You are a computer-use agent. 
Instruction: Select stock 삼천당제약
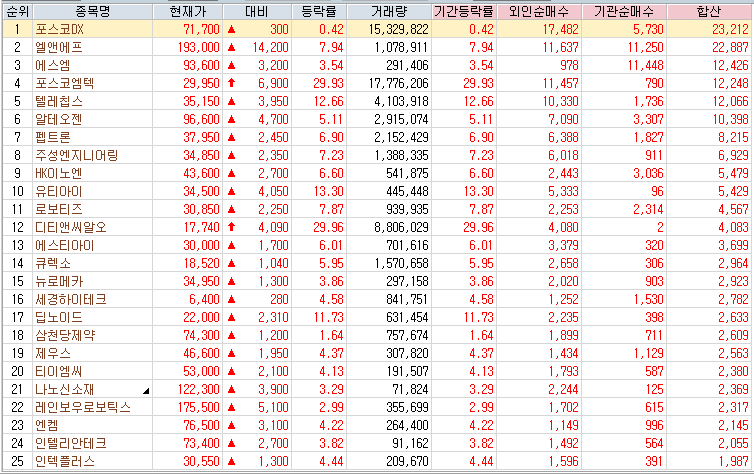65,336
